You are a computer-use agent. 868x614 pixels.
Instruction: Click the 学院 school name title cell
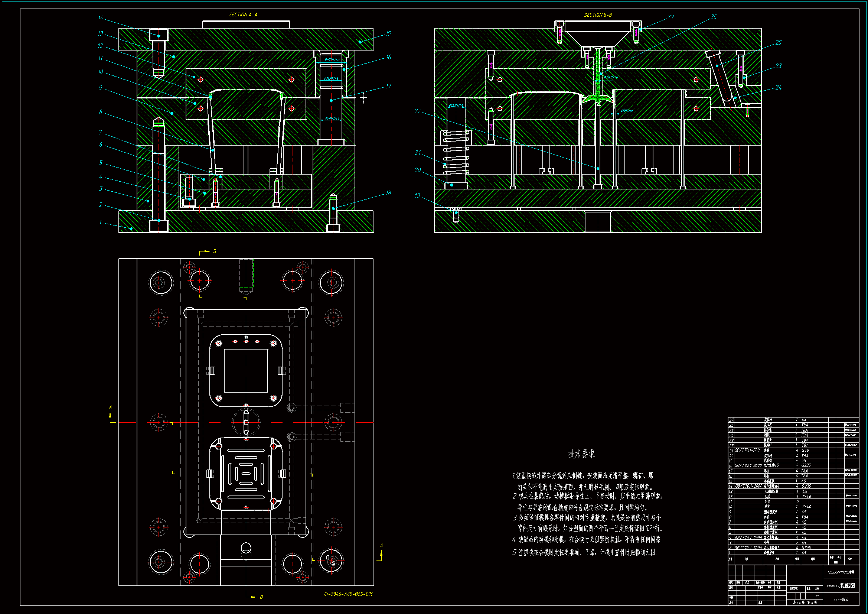click(841, 572)
